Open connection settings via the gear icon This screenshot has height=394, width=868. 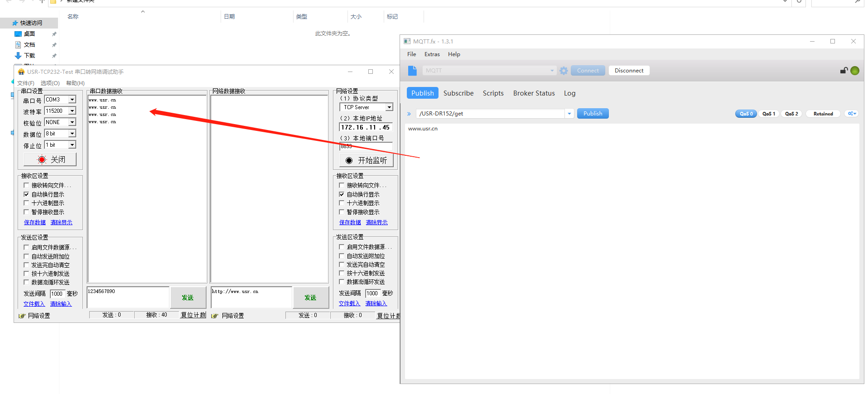(564, 71)
